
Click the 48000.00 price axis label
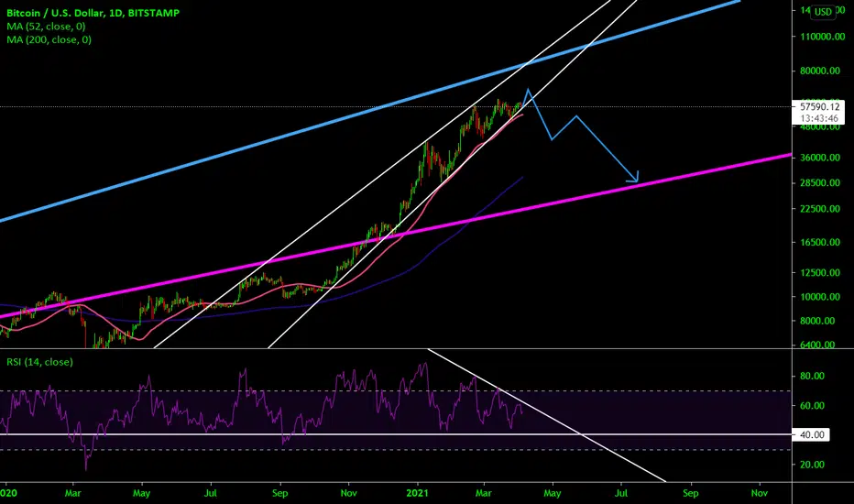[x=820, y=127]
